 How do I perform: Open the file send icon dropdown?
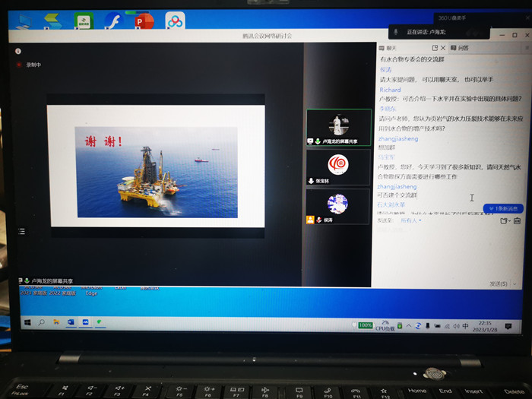coord(505,221)
